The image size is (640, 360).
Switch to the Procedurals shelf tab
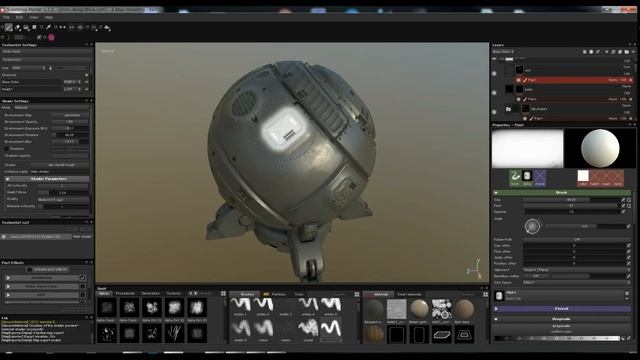coord(125,293)
